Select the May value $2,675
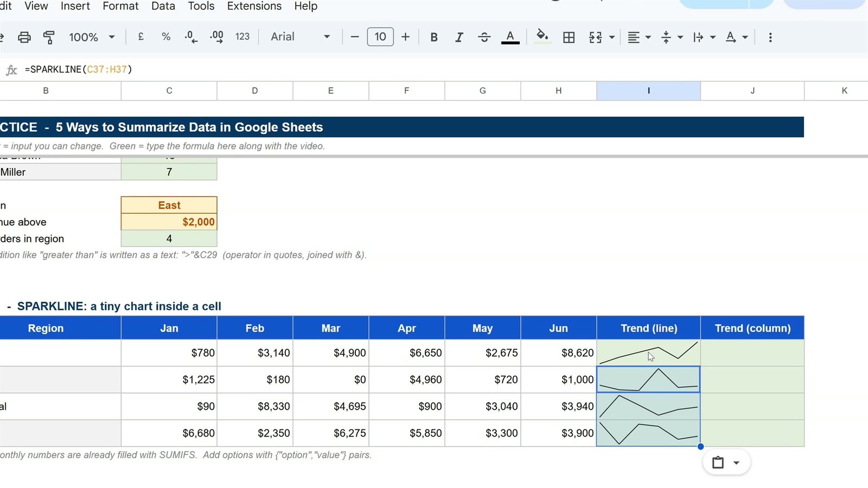The width and height of the screenshot is (868, 488). click(x=483, y=353)
